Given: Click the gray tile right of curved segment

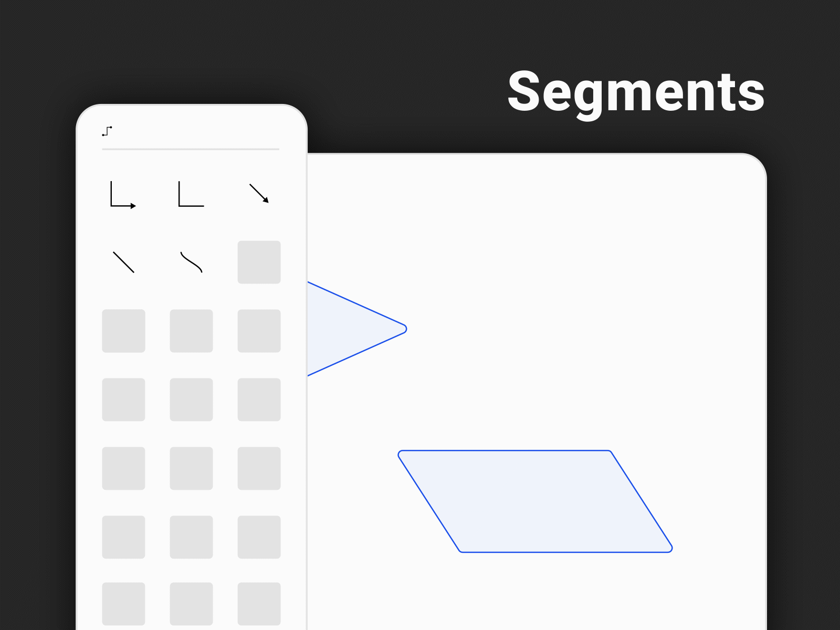Looking at the screenshot, I should pyautogui.click(x=259, y=262).
